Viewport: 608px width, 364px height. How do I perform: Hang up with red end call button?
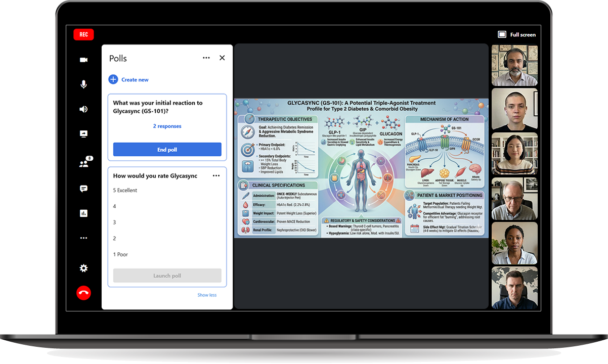click(83, 293)
